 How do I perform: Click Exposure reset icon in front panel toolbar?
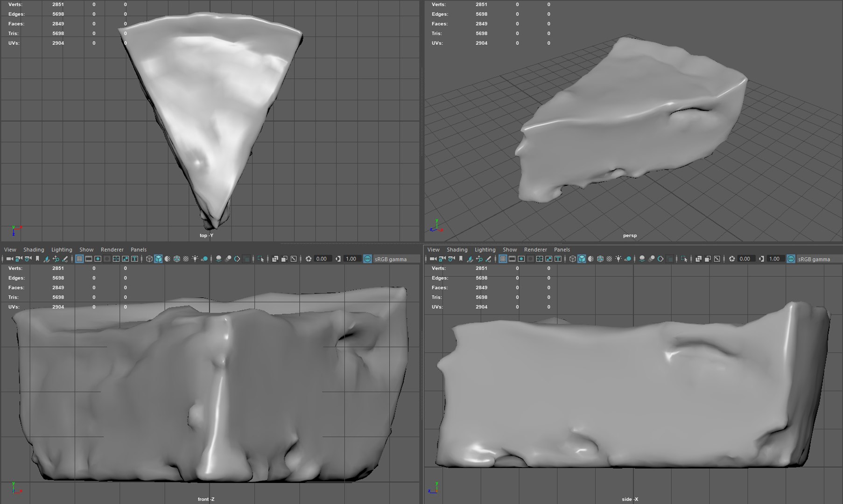(x=309, y=259)
